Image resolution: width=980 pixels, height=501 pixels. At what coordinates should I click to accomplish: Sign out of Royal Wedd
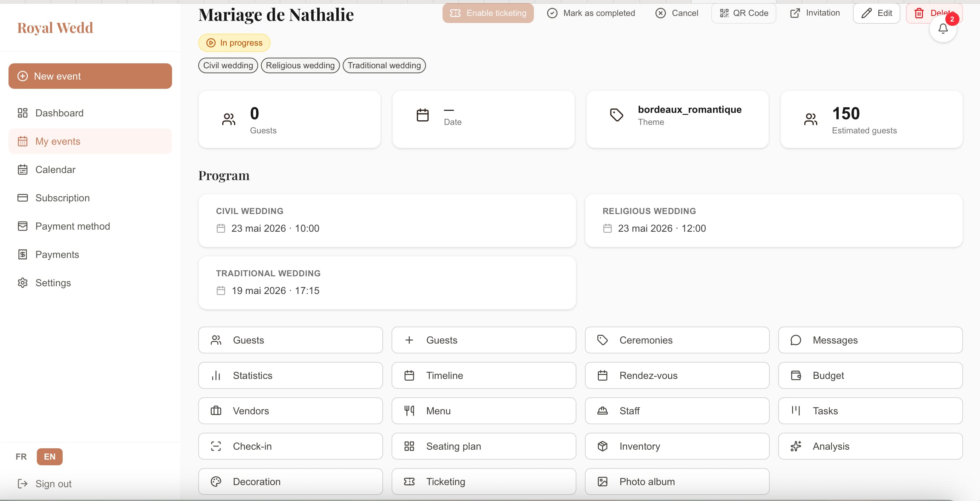(53, 484)
